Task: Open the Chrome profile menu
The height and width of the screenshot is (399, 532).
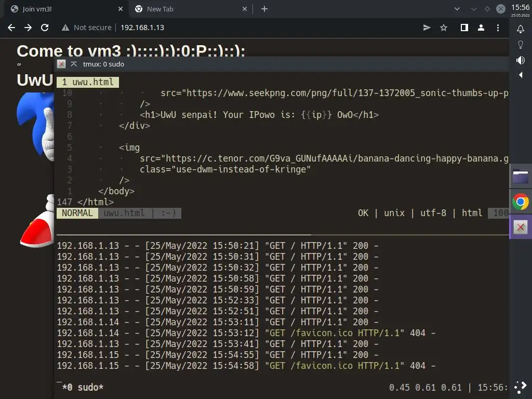Action: pos(481,28)
